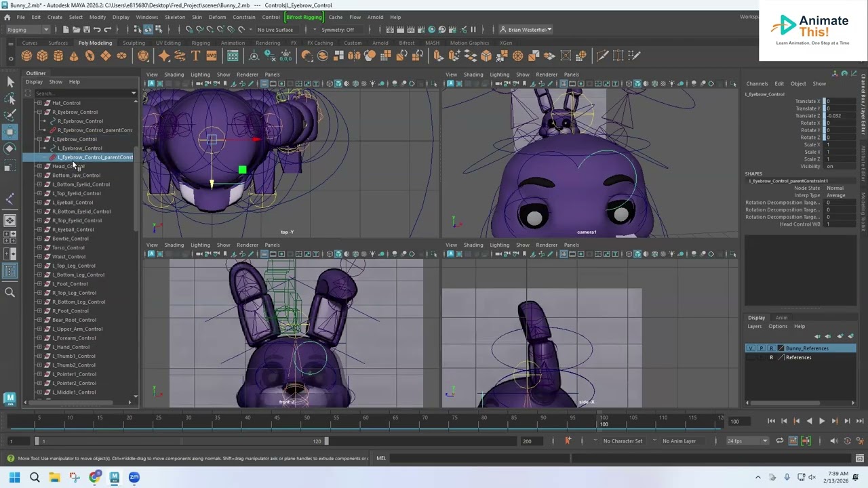868x488 pixels.
Task: Switch to the Anim layer tab
Action: click(782, 317)
